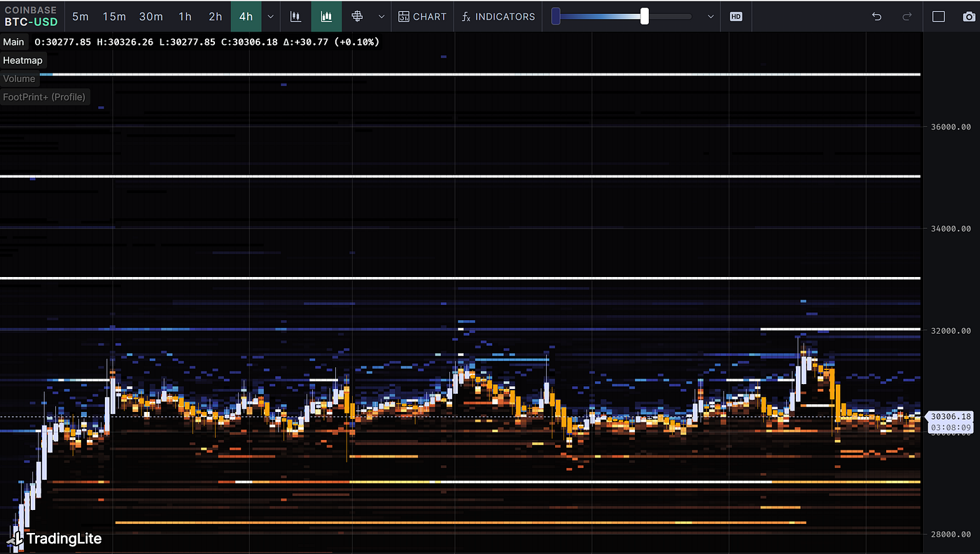Switch to the 5m timeframe
Screen dimensions: 980x554
tap(80, 16)
